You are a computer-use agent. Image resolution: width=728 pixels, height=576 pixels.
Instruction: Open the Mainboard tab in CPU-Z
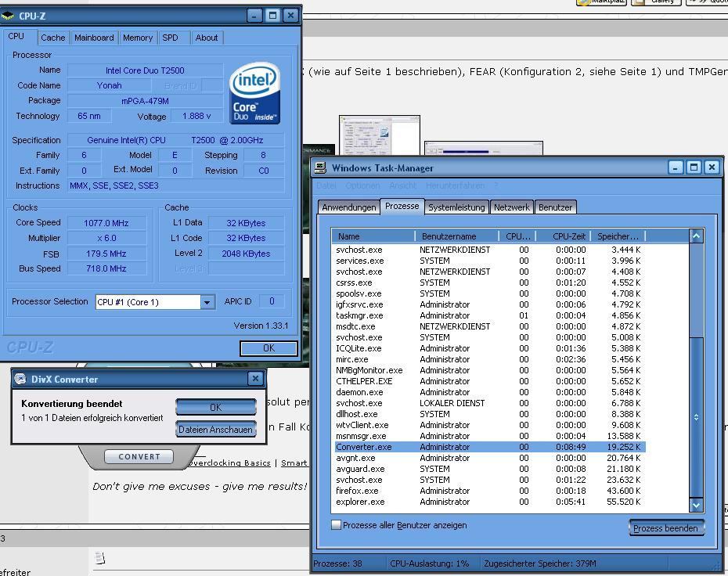pos(94,38)
